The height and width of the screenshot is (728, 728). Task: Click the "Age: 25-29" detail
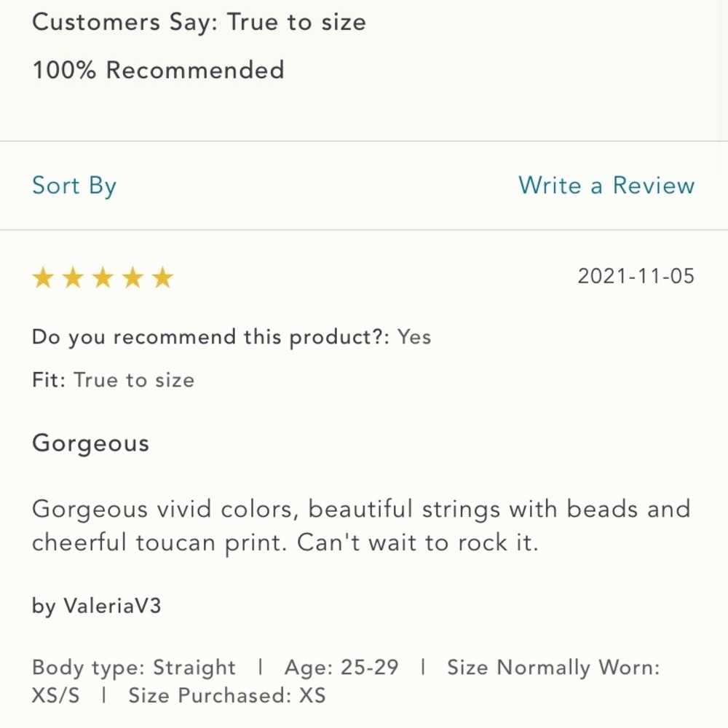(x=341, y=668)
